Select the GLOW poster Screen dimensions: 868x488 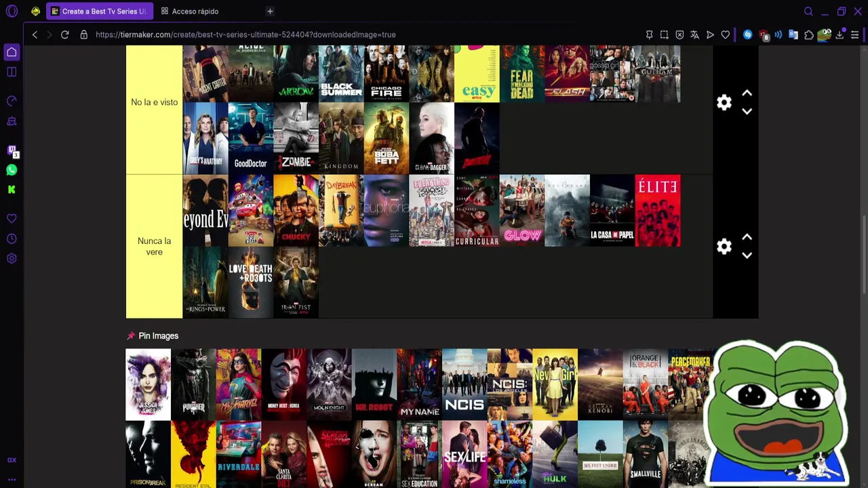click(x=522, y=211)
